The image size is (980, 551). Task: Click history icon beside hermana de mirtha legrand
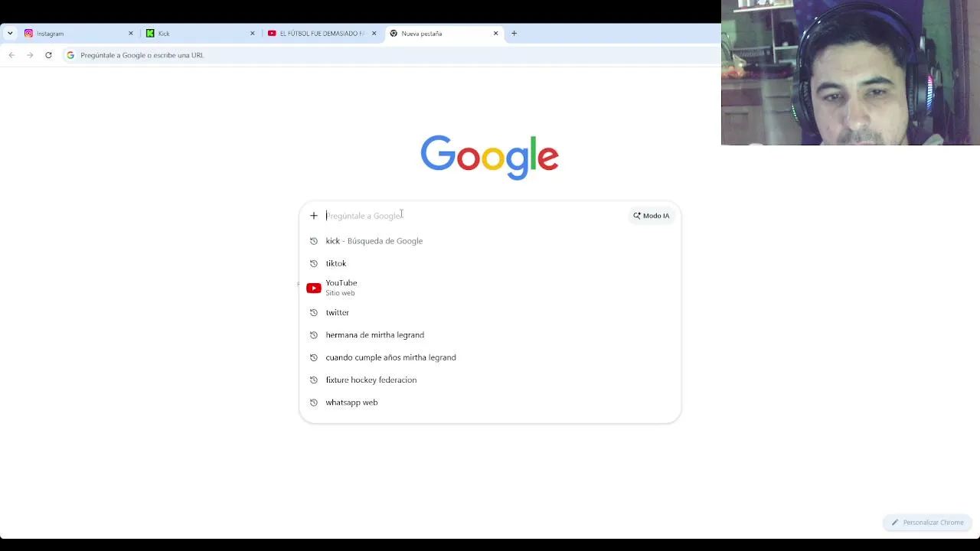pyautogui.click(x=313, y=335)
